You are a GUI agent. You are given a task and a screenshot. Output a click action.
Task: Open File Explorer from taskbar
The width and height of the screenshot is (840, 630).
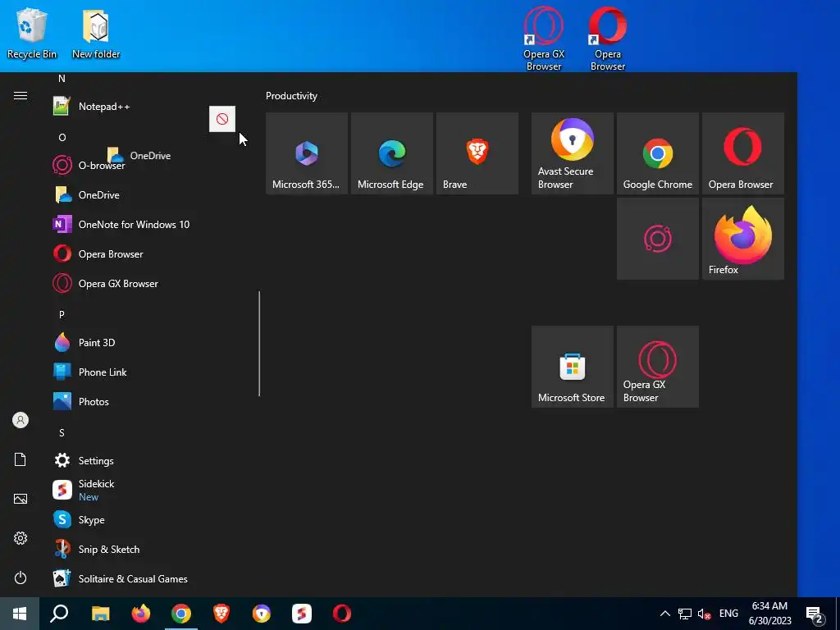pos(100,614)
